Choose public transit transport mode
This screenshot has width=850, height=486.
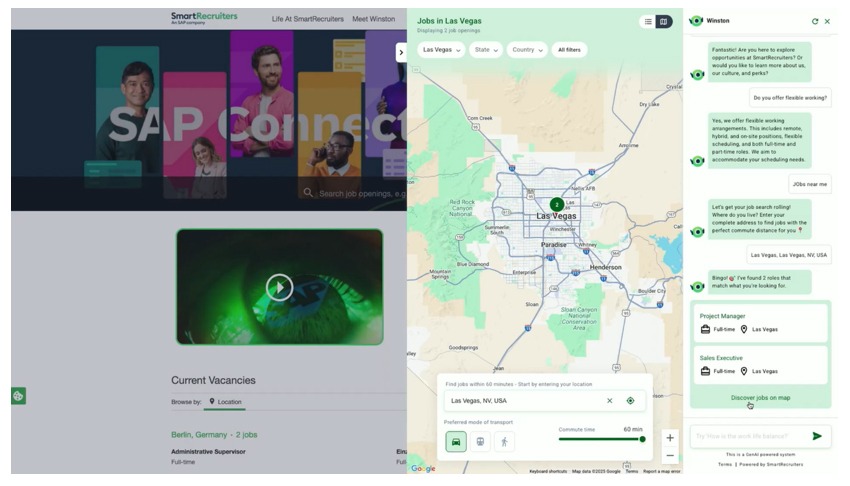[x=480, y=441]
